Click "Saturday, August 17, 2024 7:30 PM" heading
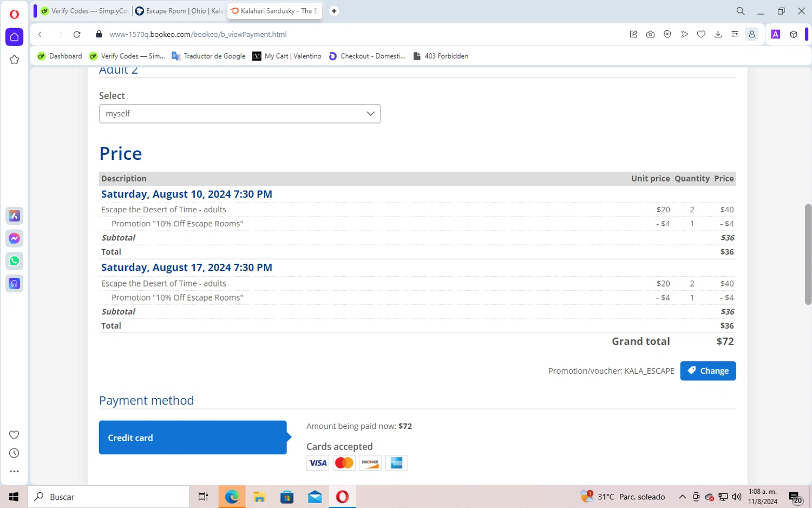 click(x=187, y=268)
